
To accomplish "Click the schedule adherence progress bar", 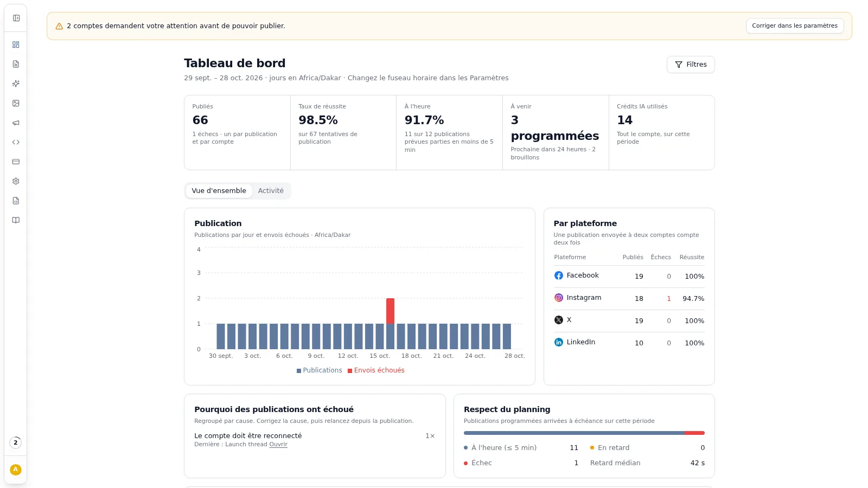I will pyautogui.click(x=584, y=433).
